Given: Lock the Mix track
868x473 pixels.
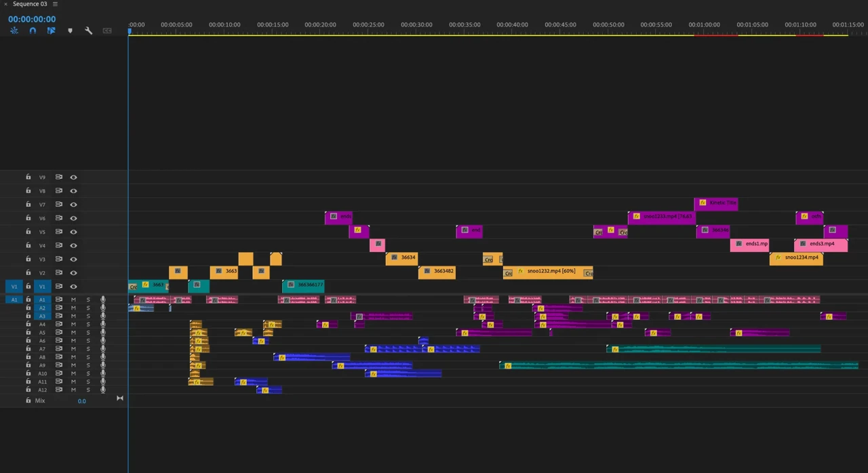Looking at the screenshot, I should [28, 400].
